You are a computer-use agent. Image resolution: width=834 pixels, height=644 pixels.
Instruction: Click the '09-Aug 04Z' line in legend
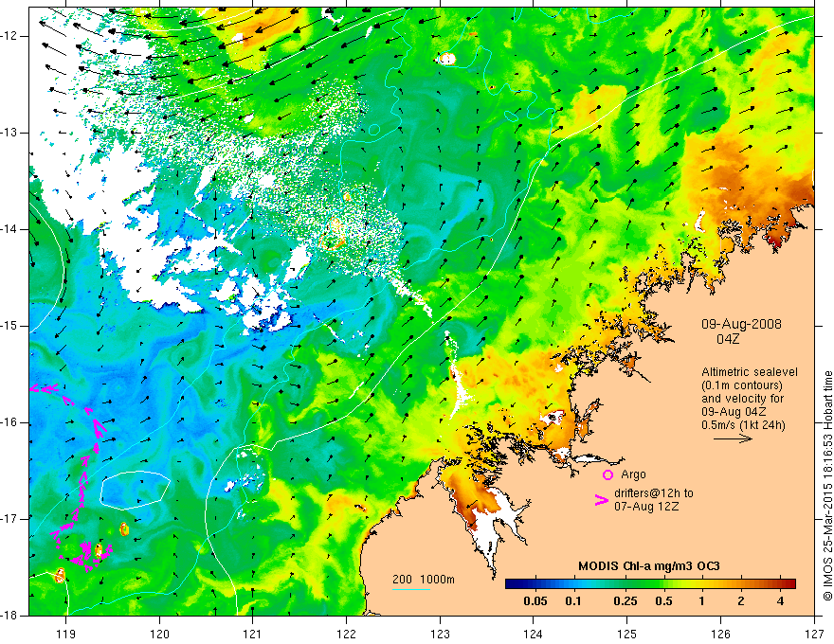click(734, 412)
